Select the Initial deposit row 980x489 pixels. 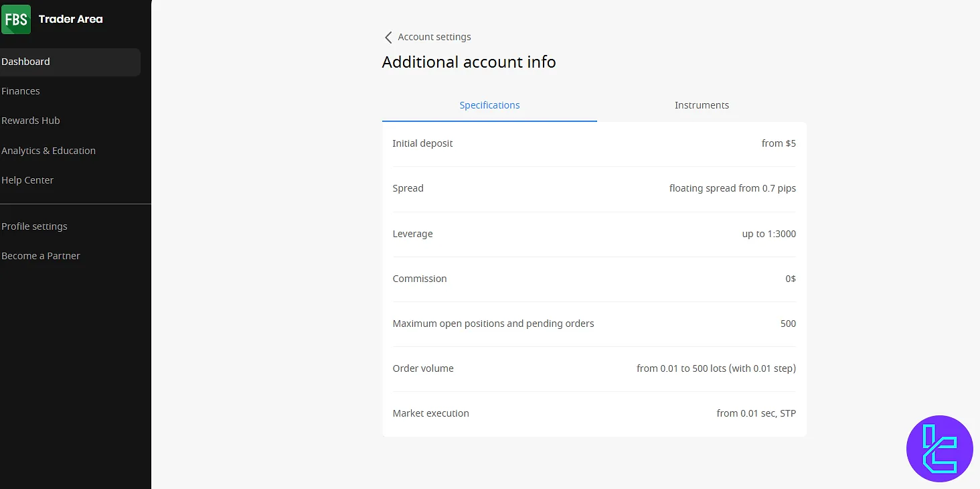(x=594, y=143)
